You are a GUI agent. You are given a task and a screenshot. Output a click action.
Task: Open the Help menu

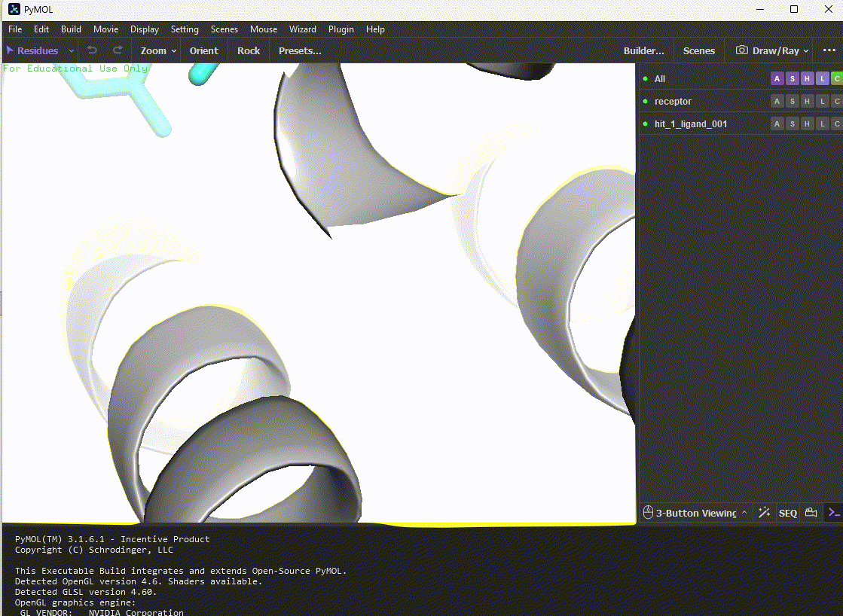click(x=375, y=29)
